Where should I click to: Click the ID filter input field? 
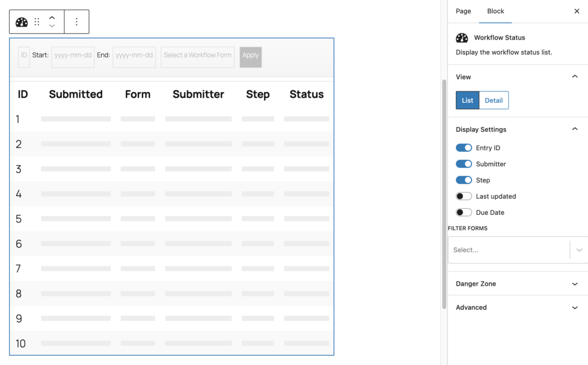click(x=24, y=57)
